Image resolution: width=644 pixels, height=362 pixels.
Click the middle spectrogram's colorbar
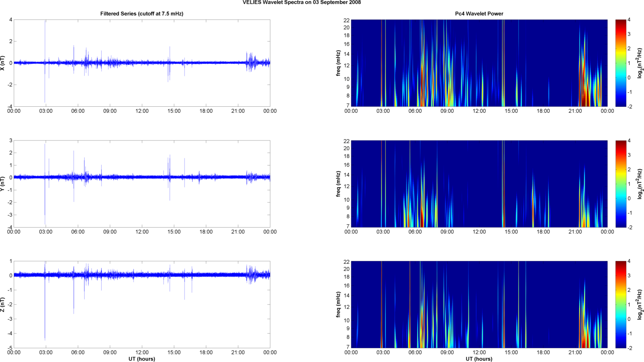point(620,184)
